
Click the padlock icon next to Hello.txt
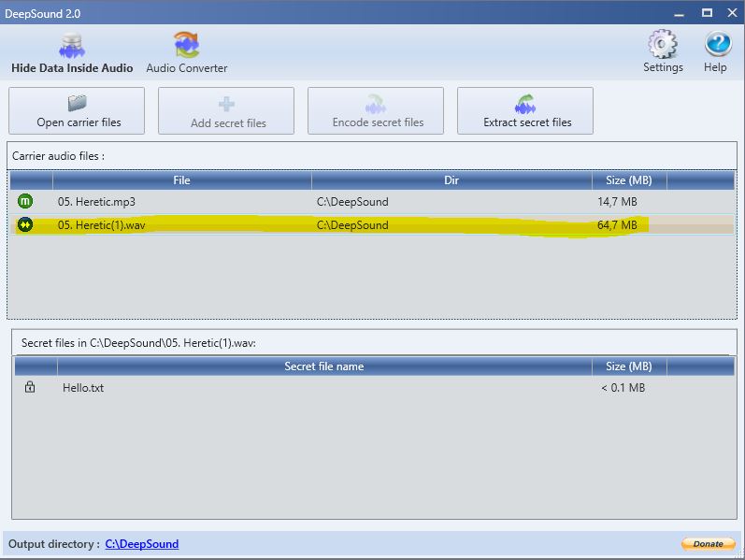point(30,387)
